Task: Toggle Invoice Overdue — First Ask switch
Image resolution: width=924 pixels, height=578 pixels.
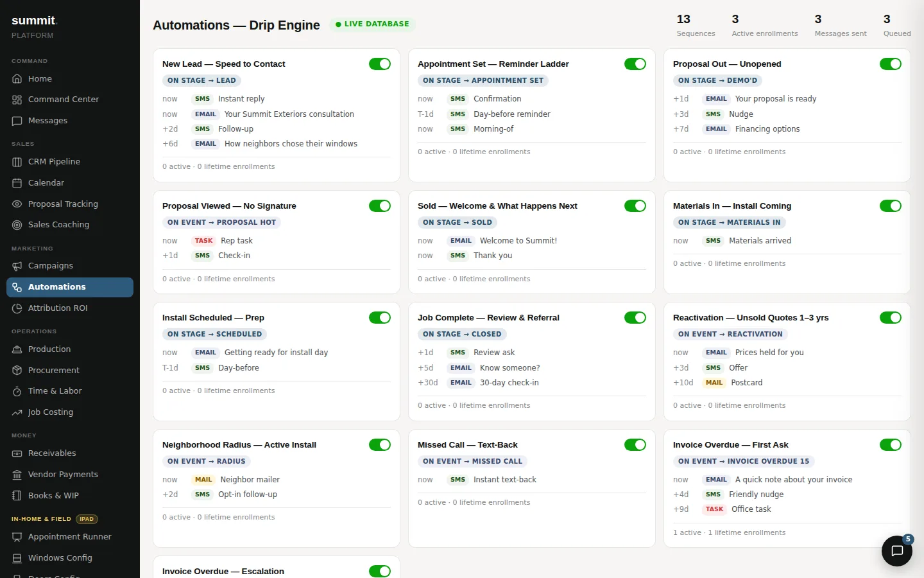Action: coord(891,444)
